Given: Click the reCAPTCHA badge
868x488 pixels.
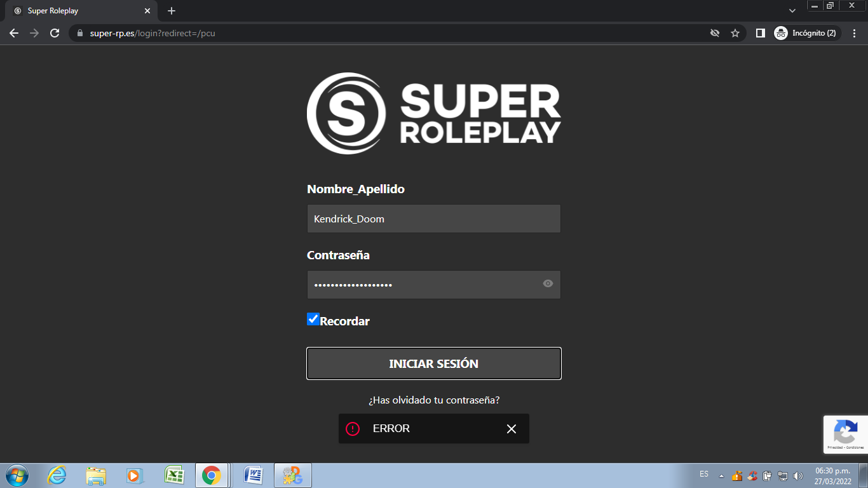Looking at the screenshot, I should (846, 435).
